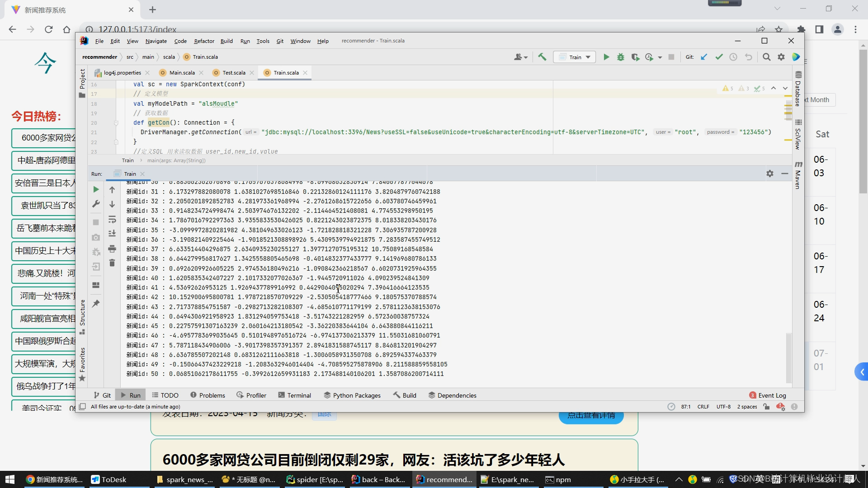Toggle soft-wrap in Run console
Screen dimensions: 868x488
click(x=112, y=220)
